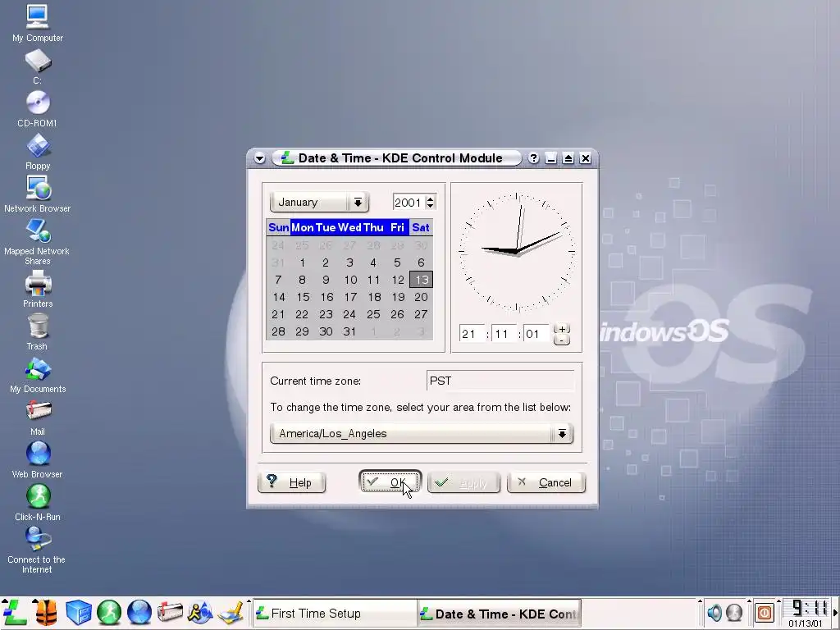The height and width of the screenshot is (630, 840).
Task: Click the Cancel button
Action: coord(546,482)
